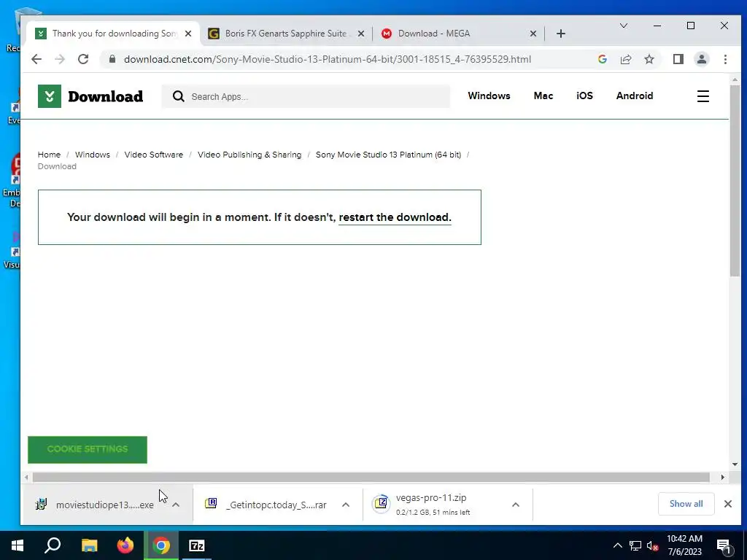Viewport: 747px width, 560px height.
Task: Open Windows taskbar search
Action: point(53,545)
